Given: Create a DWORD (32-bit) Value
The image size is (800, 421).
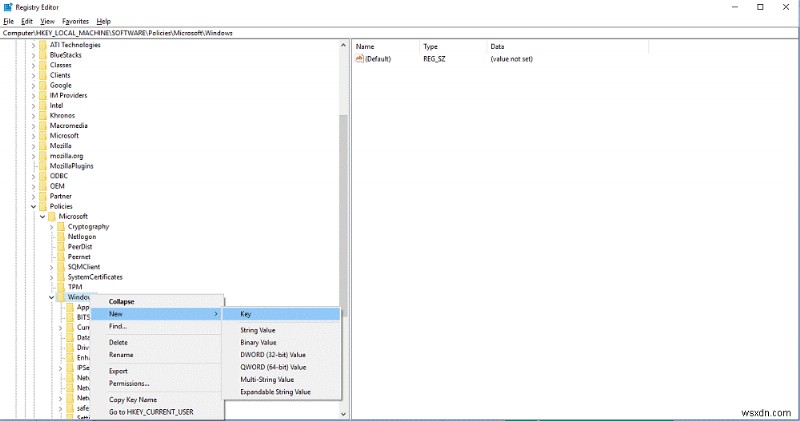Looking at the screenshot, I should pos(282,355).
